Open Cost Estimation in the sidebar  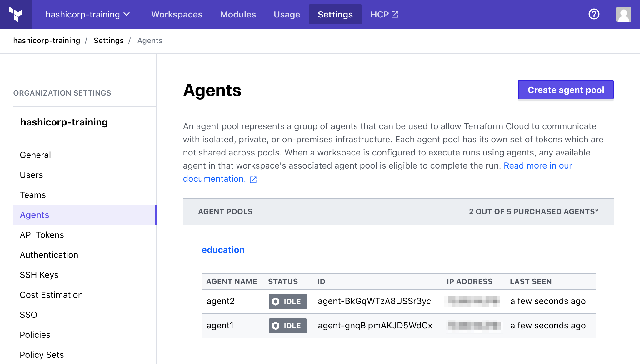coord(51,295)
